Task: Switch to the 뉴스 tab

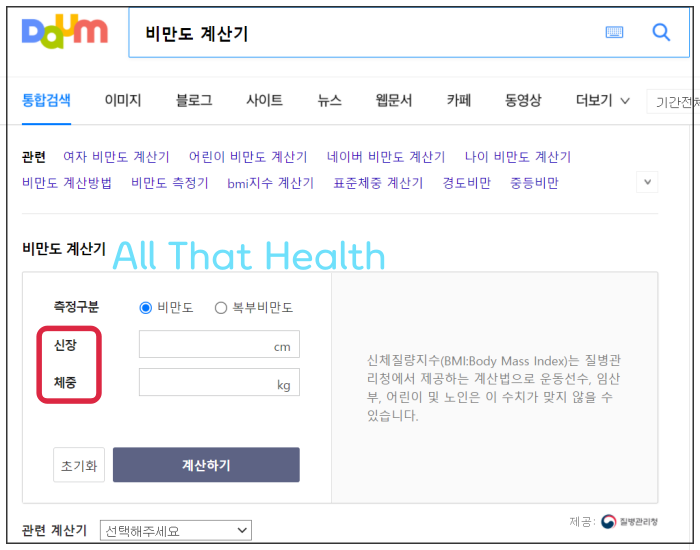Action: [329, 100]
